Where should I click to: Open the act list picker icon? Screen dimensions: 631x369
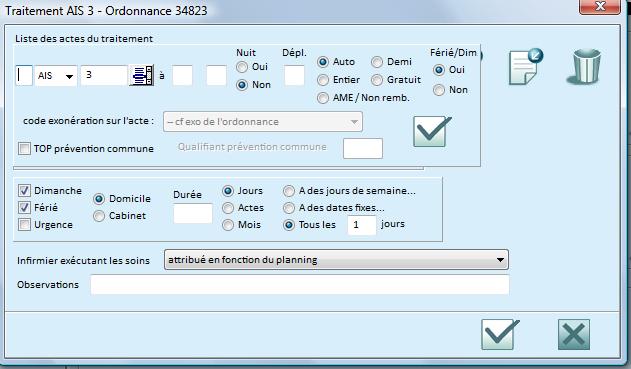point(141,75)
